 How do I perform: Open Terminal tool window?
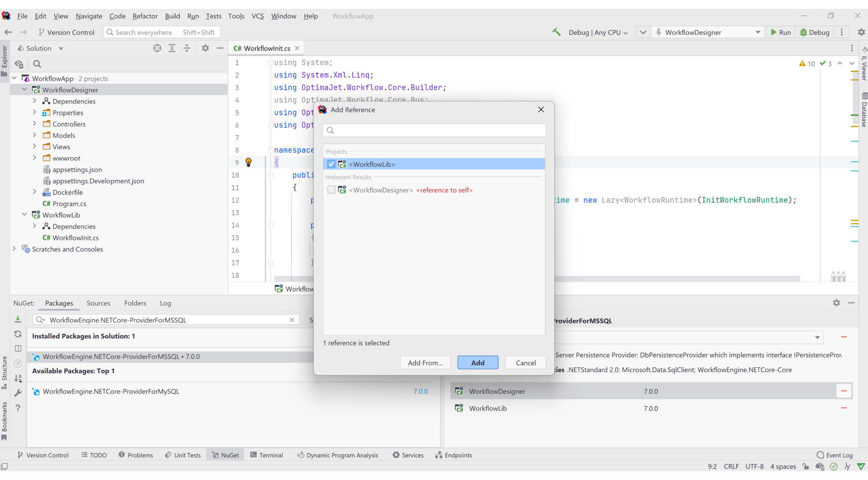pyautogui.click(x=266, y=455)
